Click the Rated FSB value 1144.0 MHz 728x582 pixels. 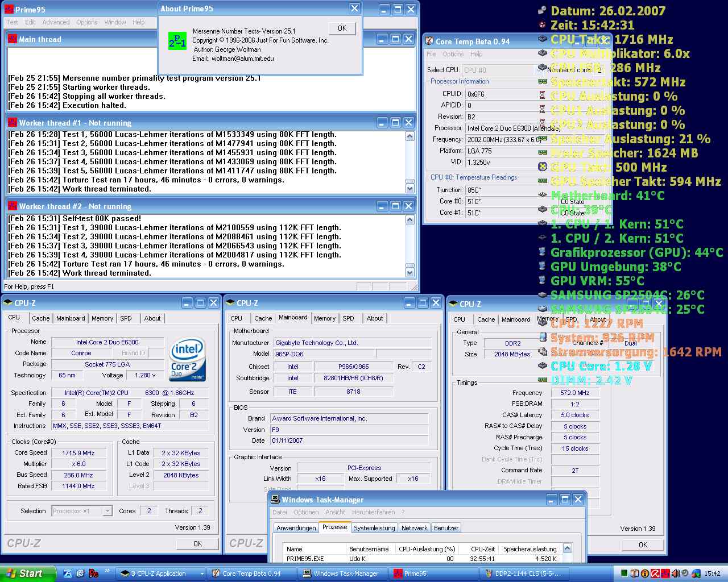(x=78, y=486)
